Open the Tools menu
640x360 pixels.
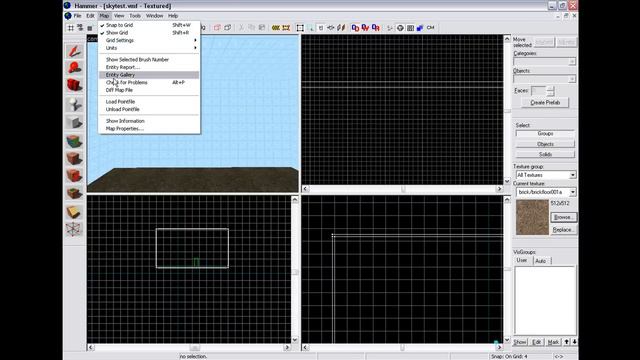[135, 16]
